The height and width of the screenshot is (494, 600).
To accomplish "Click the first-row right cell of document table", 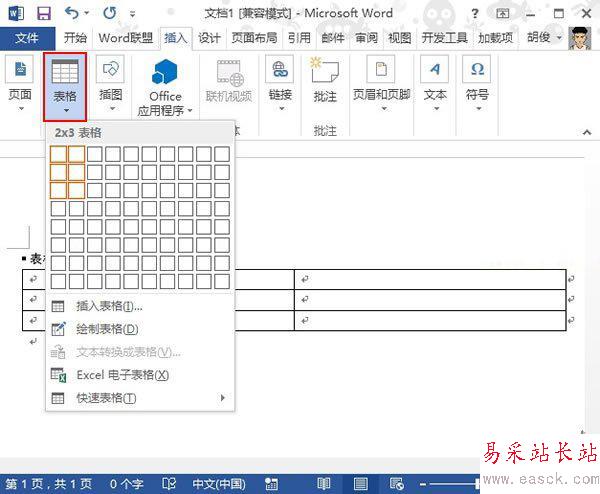I will click(x=430, y=279).
